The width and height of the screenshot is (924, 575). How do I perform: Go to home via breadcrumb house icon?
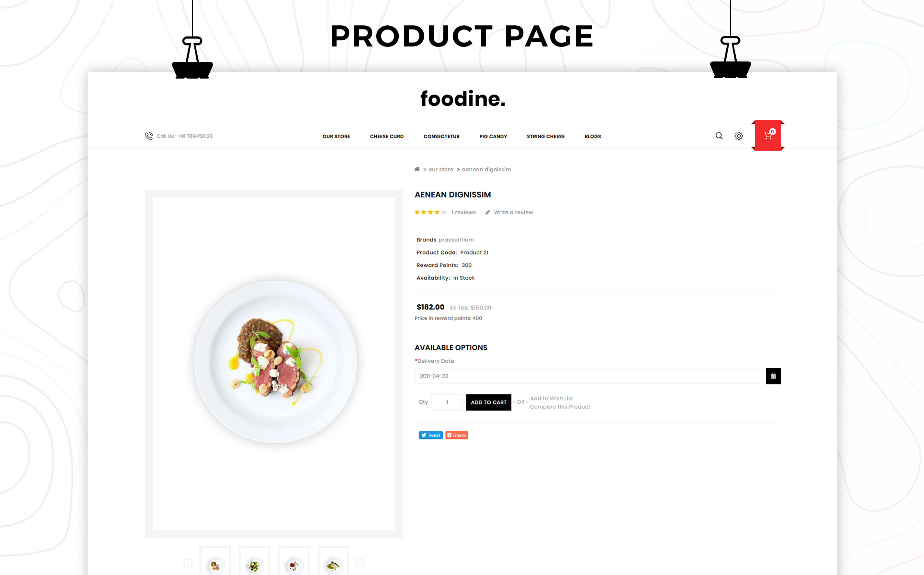(x=417, y=169)
